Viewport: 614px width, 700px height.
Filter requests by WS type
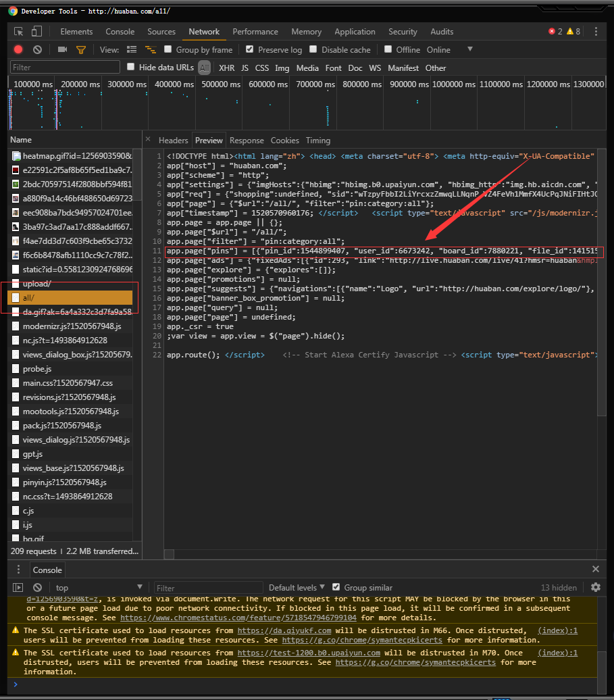pos(375,68)
